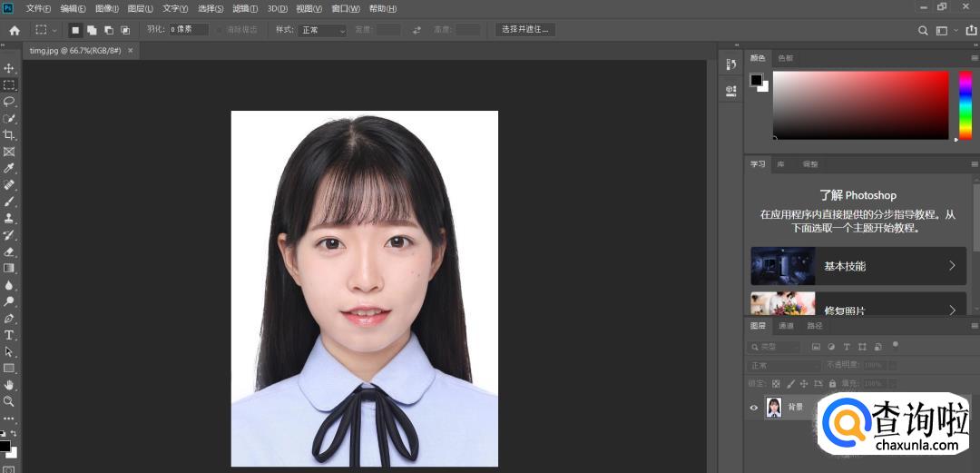Click the 选择并遮住 button
The height and width of the screenshot is (473, 980).
tap(525, 30)
